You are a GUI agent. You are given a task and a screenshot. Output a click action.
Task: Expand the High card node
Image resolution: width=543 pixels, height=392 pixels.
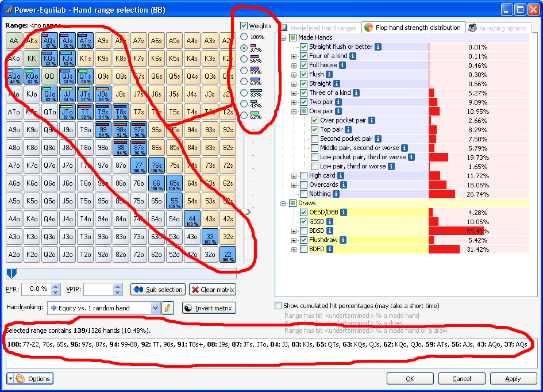click(294, 176)
